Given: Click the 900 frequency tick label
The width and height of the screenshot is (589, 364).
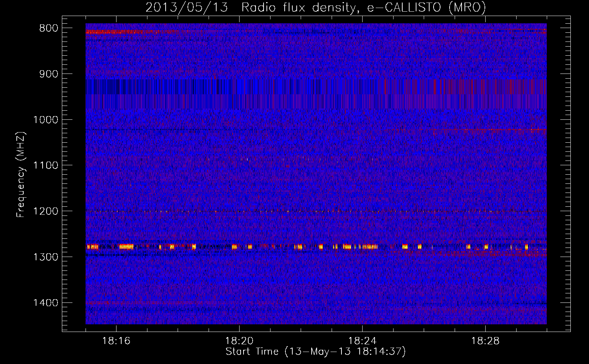Looking at the screenshot, I should point(49,74).
